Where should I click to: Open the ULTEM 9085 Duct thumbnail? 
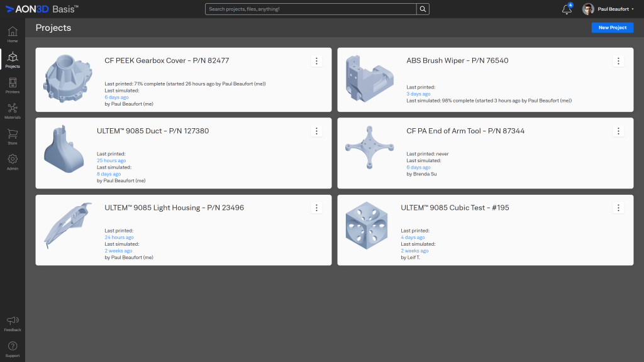click(64, 150)
